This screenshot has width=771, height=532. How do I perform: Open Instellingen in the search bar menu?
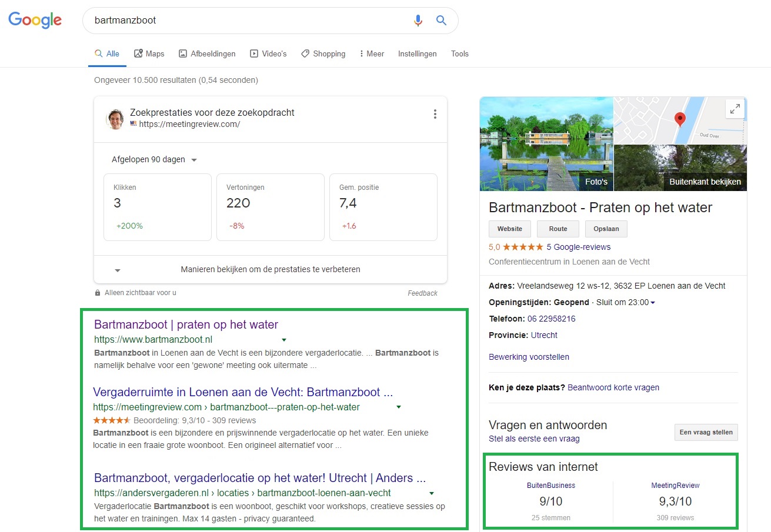tap(418, 53)
